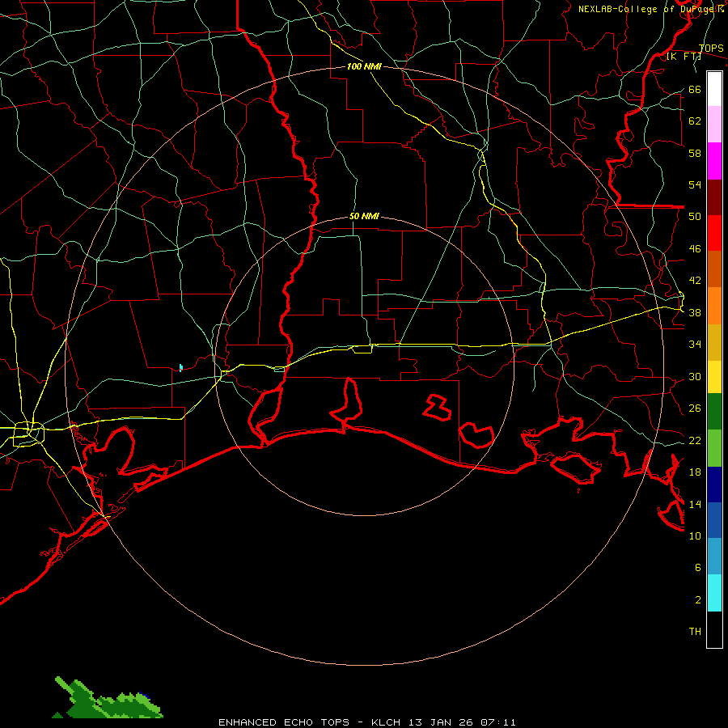Click the small cyan echo blip
This screenshot has width=728, height=728.
pyautogui.click(x=180, y=368)
